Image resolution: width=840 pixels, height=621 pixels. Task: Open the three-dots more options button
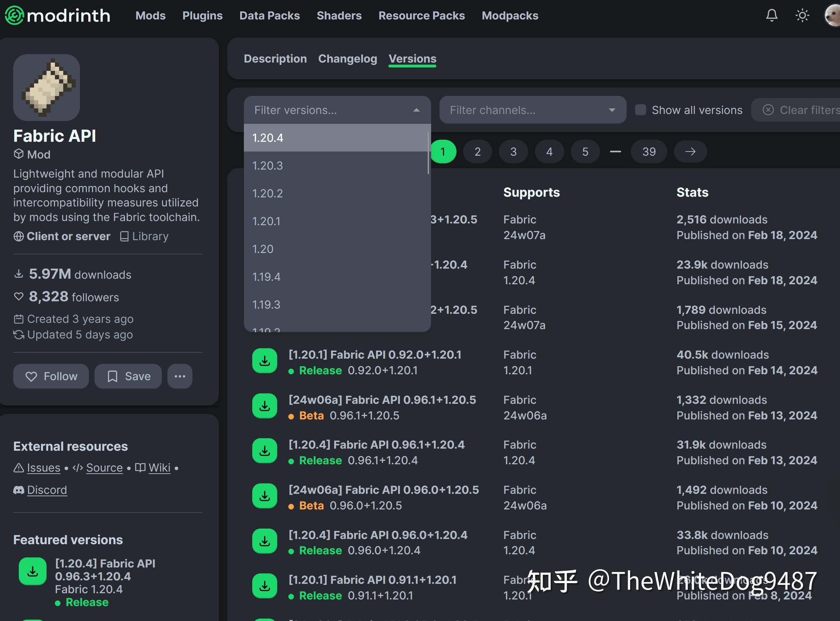(180, 376)
